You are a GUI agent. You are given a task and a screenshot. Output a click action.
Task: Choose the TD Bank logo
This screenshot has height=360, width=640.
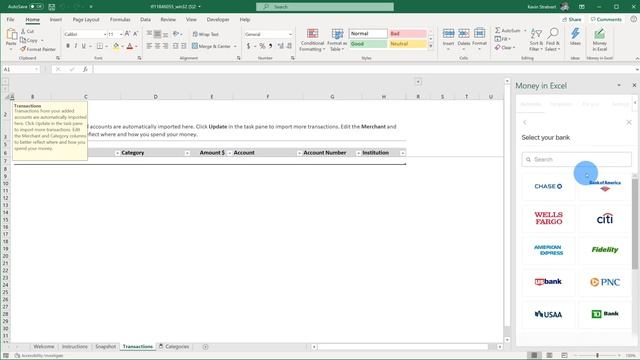point(604,314)
